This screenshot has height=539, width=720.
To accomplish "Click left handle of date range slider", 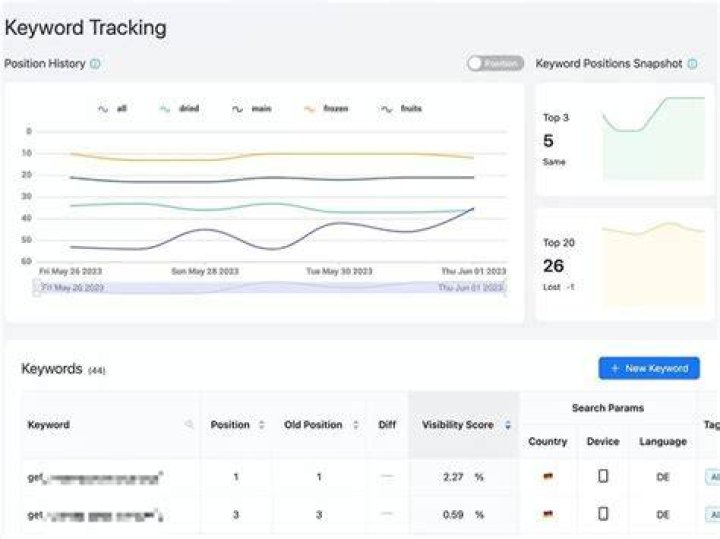I will click(x=36, y=288).
